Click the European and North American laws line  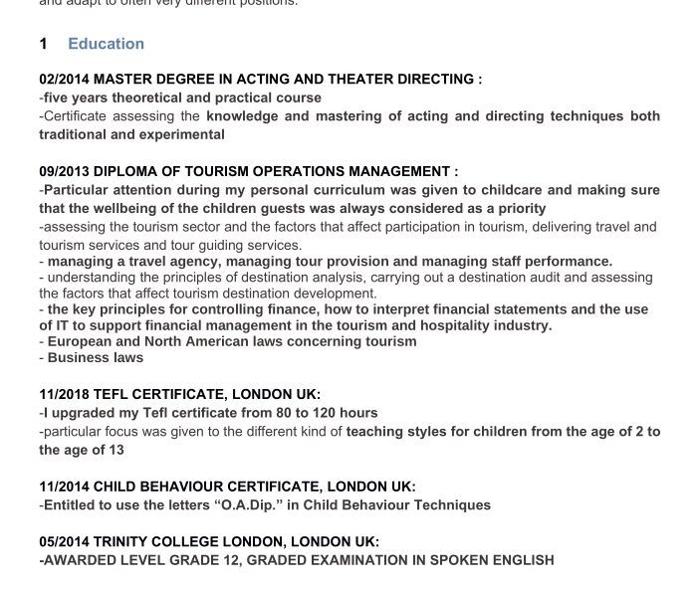tap(229, 341)
